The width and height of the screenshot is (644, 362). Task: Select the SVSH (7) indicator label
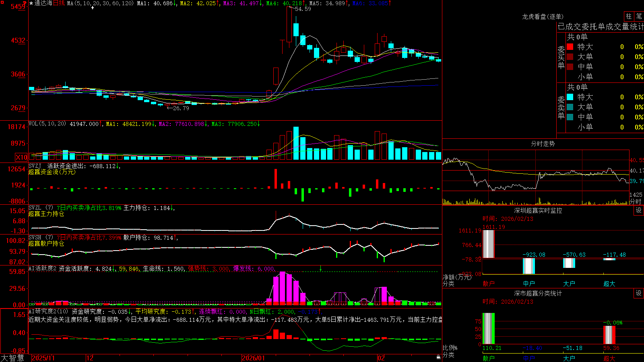coord(41,238)
